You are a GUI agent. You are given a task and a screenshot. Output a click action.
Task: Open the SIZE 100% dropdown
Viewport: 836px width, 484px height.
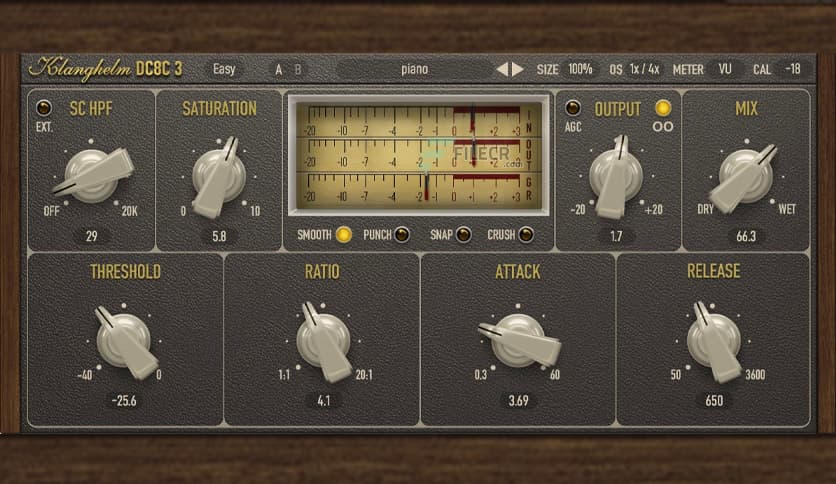click(x=580, y=69)
